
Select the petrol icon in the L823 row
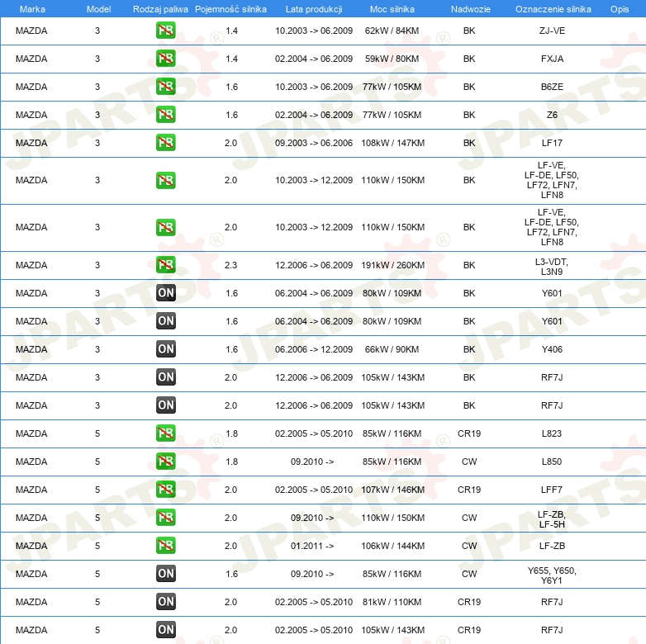click(165, 433)
